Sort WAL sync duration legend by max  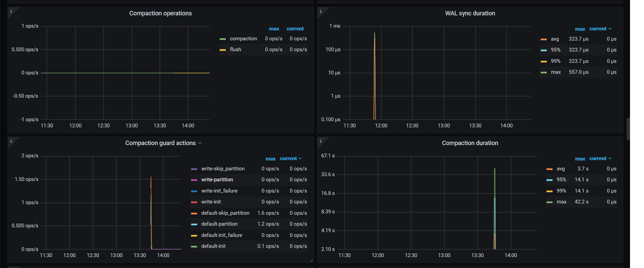(x=580, y=29)
